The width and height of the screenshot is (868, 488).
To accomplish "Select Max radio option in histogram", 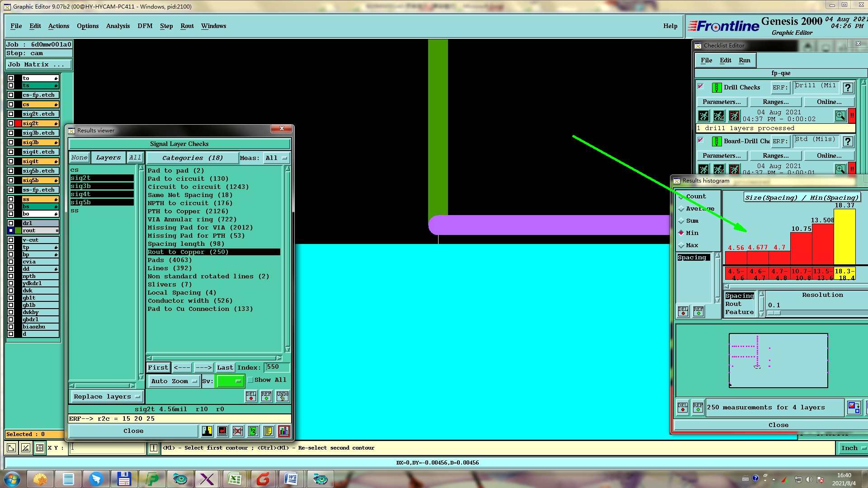I will [681, 245].
